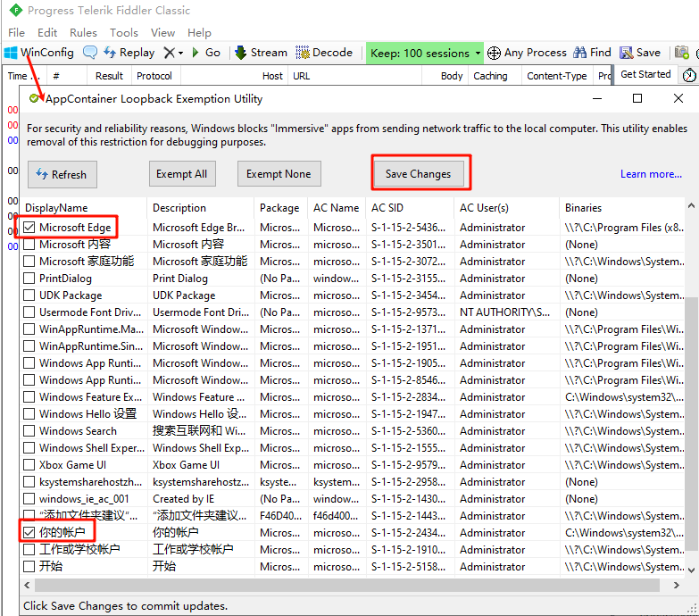Toggle Stream mode

coord(261,53)
